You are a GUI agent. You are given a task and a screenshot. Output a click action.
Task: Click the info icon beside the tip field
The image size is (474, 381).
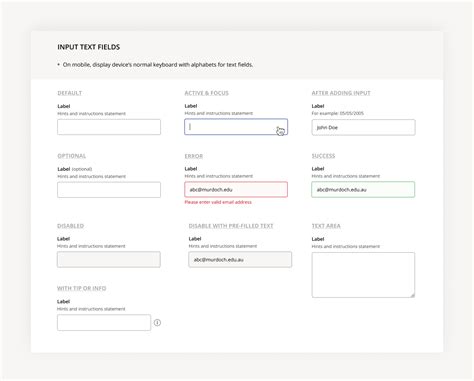click(x=157, y=322)
